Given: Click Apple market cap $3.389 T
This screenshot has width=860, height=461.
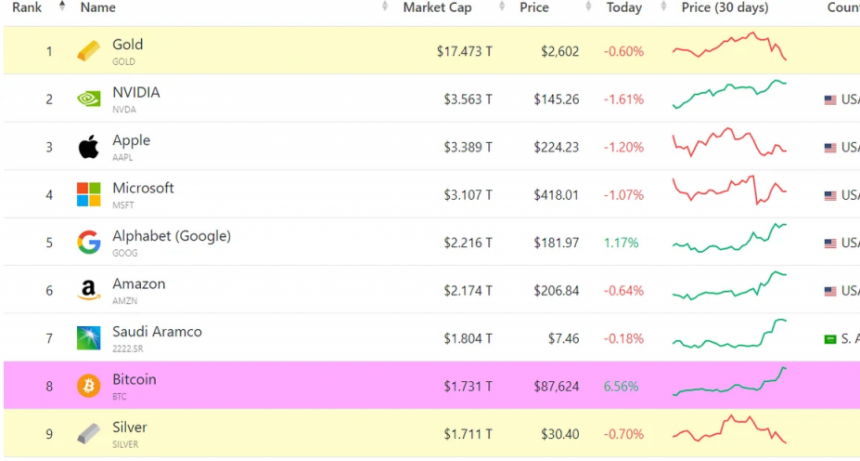Looking at the screenshot, I should tap(468, 147).
